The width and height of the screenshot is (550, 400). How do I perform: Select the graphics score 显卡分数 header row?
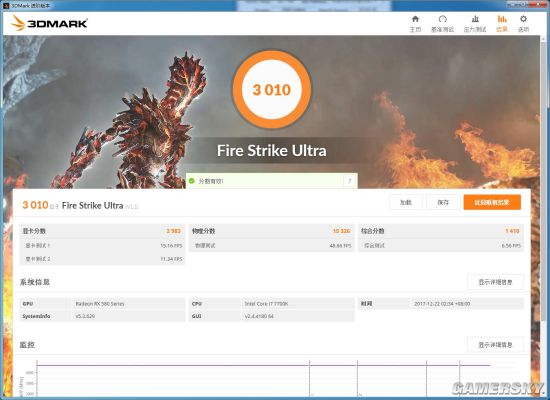102,231
